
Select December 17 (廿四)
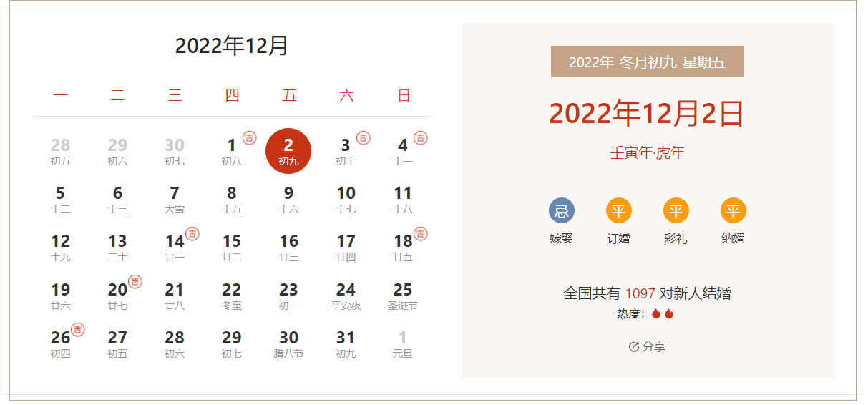tap(346, 248)
